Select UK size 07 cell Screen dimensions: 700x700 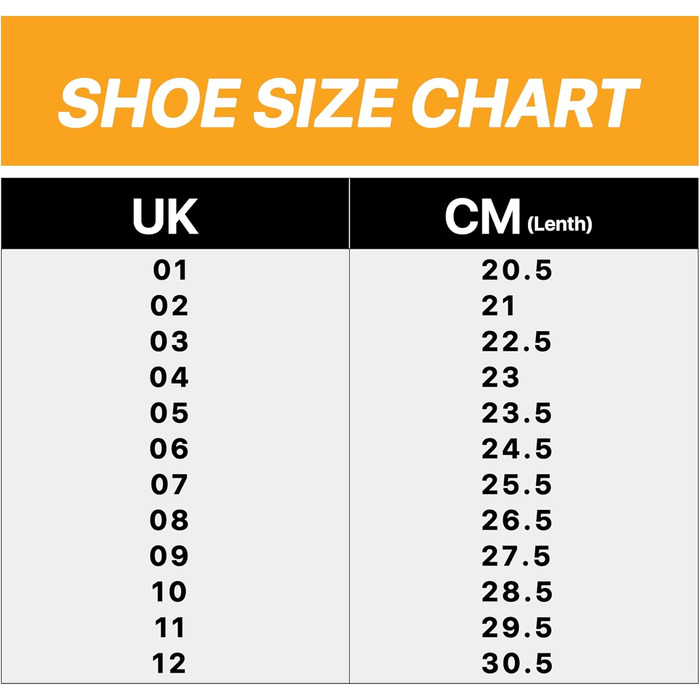pyautogui.click(x=169, y=485)
